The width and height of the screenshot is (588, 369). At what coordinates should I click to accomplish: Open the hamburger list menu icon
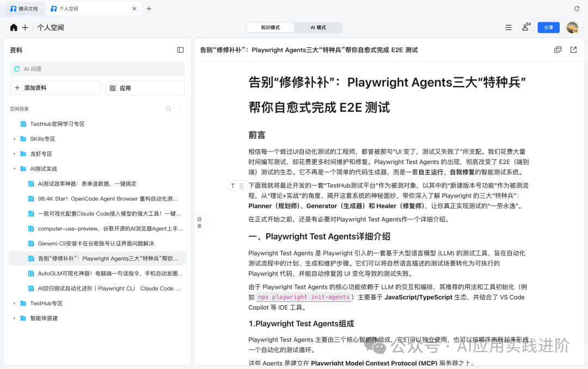509,27
